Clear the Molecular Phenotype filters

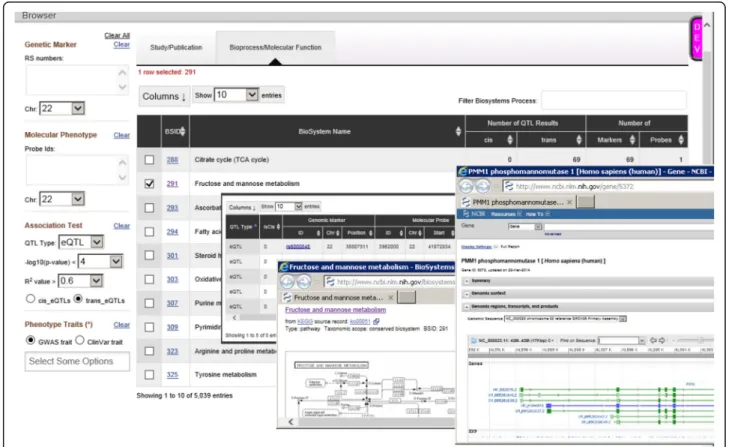pyautogui.click(x=121, y=135)
